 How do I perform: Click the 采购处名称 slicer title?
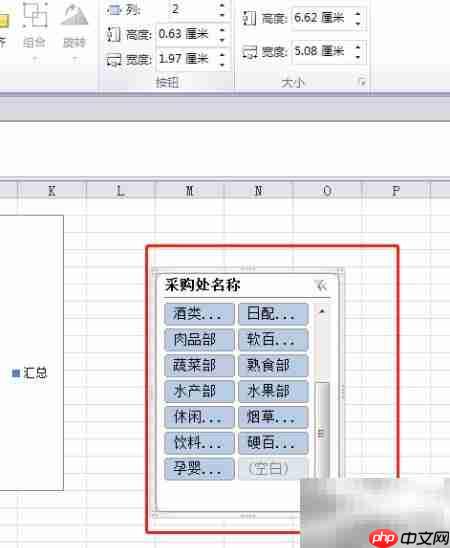pyautogui.click(x=202, y=285)
